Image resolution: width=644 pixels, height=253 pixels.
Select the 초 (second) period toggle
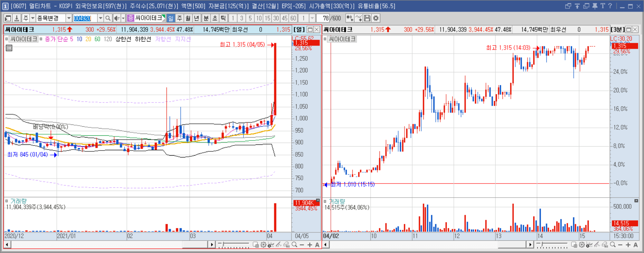215,18
